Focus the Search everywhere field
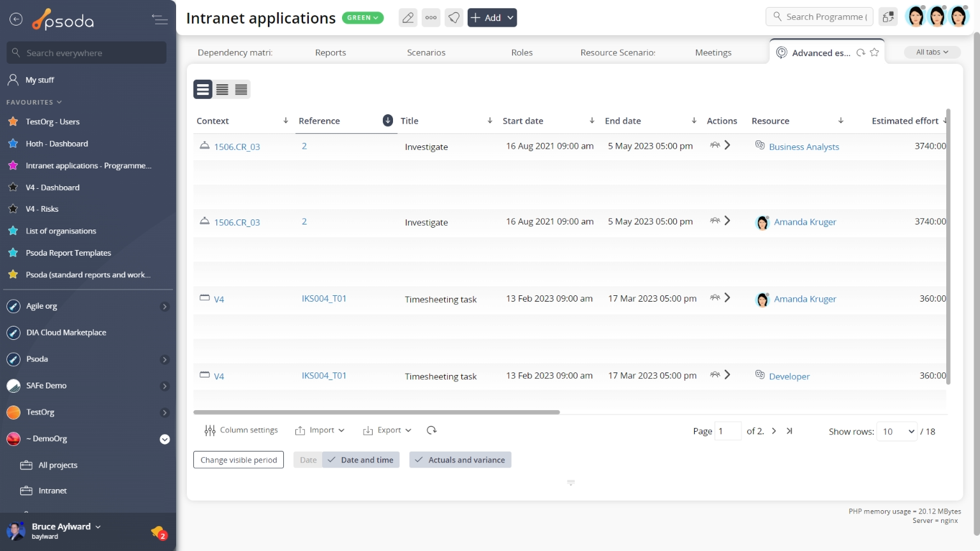Screen dimensions: 980x551 pyautogui.click(x=87, y=53)
